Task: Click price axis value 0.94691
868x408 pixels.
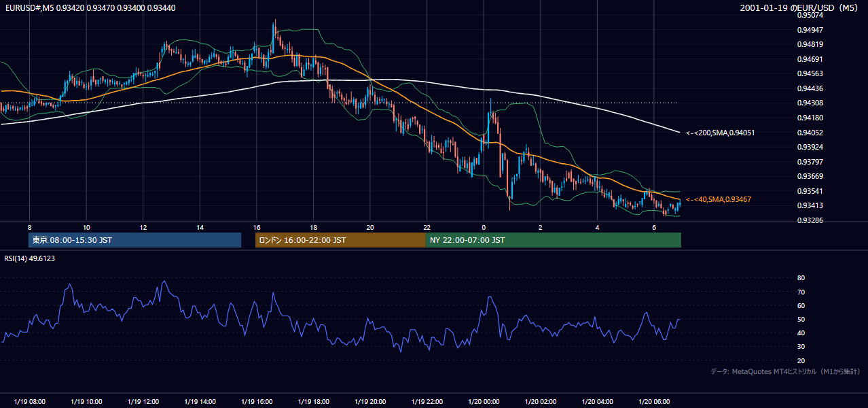Action: tap(810, 59)
